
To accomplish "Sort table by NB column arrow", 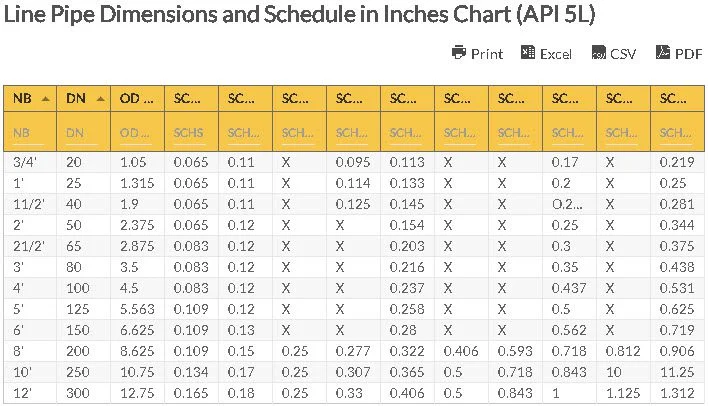I will pyautogui.click(x=46, y=99).
